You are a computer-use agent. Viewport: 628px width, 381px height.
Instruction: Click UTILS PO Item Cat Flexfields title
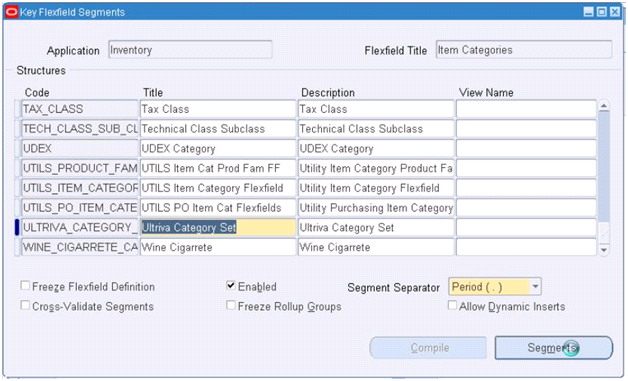pos(217,208)
